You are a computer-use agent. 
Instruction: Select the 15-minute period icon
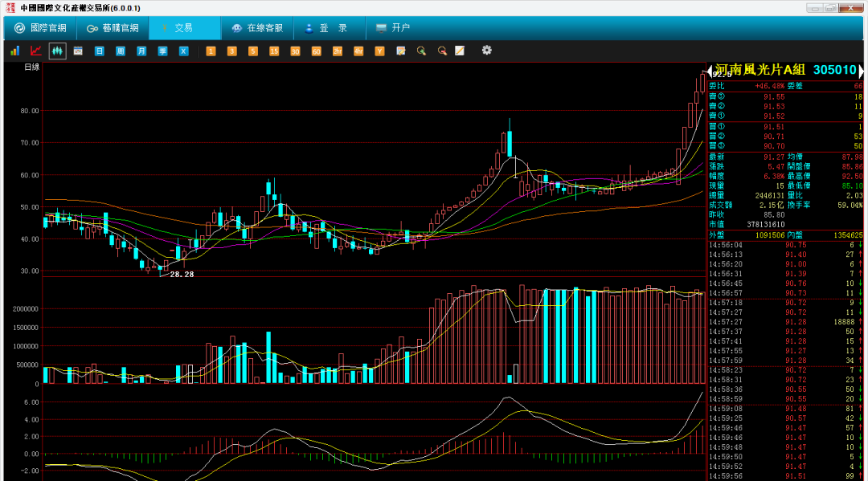(273, 51)
